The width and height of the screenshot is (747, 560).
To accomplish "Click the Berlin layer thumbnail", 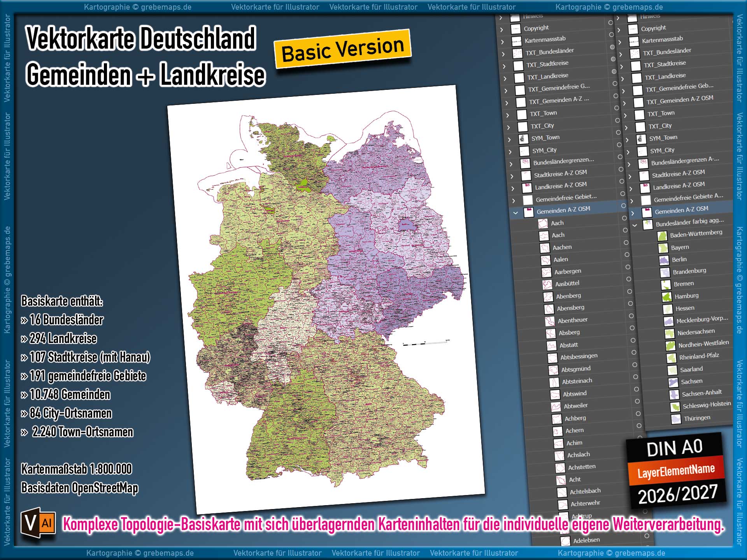I will (x=663, y=260).
